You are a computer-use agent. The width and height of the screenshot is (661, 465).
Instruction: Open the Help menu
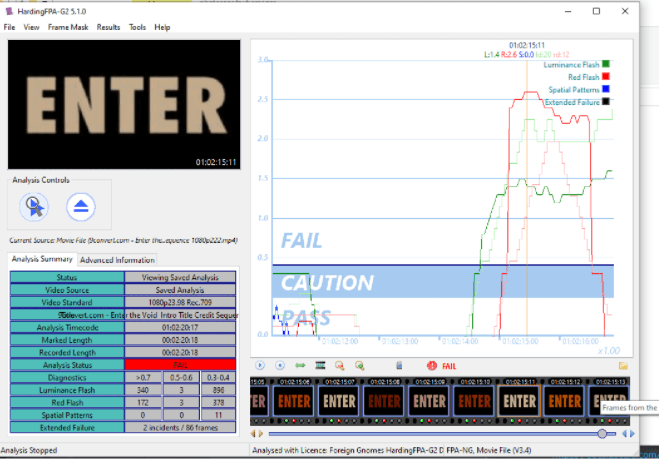162,27
